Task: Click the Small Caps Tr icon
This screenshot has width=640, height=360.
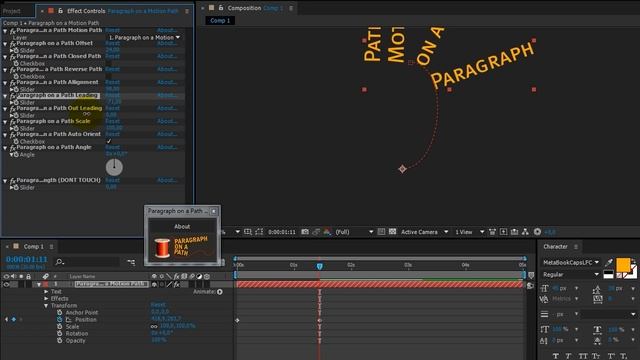Action: coord(596,356)
